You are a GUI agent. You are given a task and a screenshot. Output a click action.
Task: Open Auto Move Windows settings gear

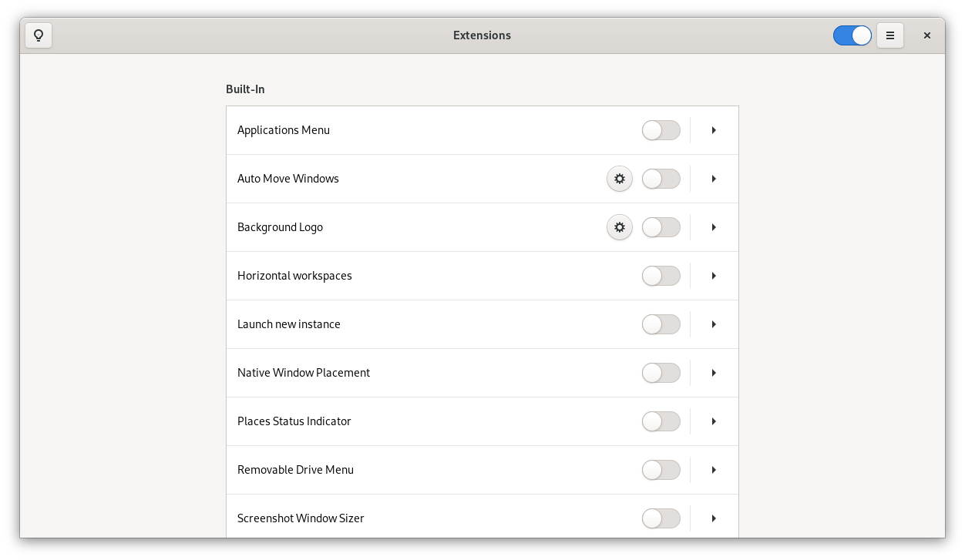[x=620, y=179]
